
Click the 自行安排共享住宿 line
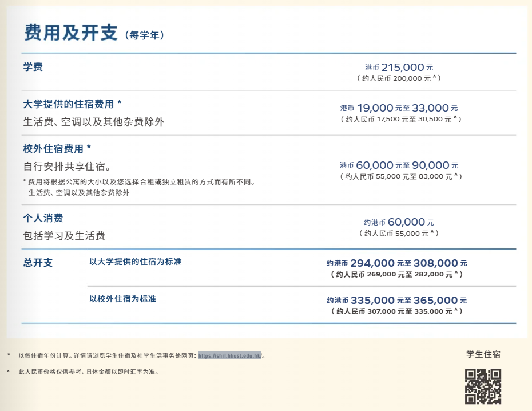(x=67, y=167)
